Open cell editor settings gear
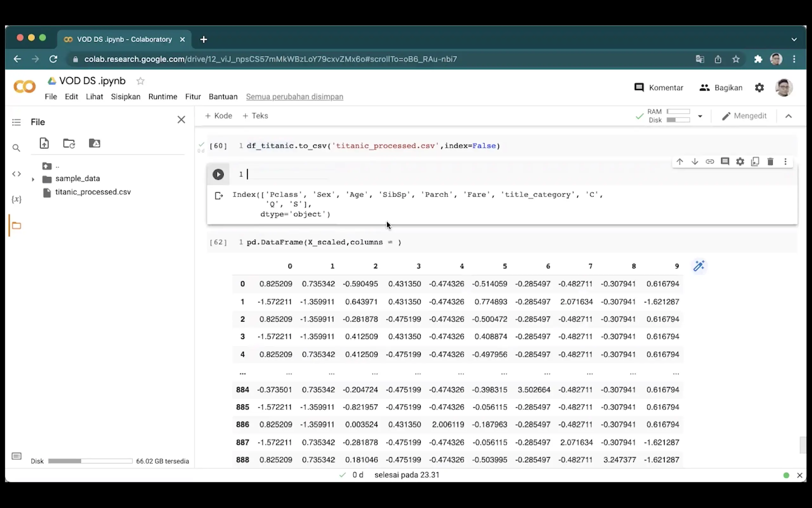The width and height of the screenshot is (812, 508). pyautogui.click(x=740, y=162)
